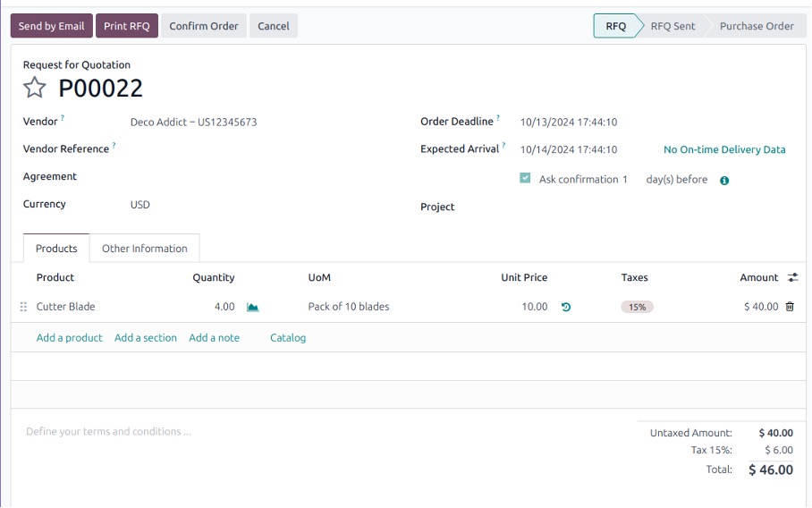Click the $ 40.00 line amount

(761, 307)
